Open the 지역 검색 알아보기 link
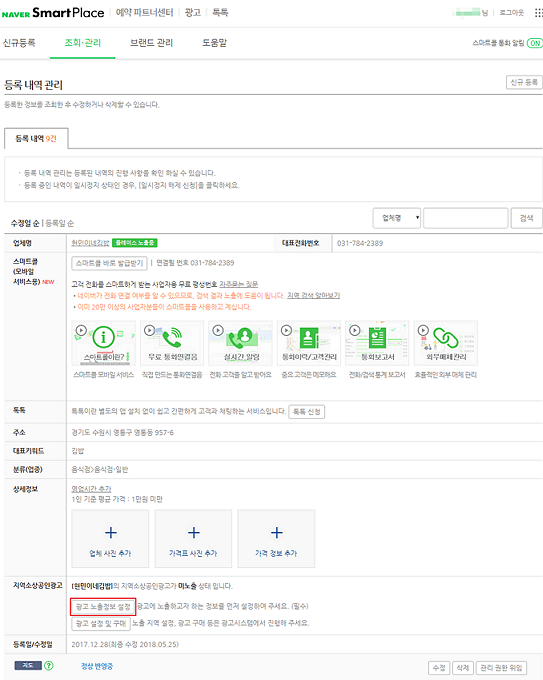 314,295
